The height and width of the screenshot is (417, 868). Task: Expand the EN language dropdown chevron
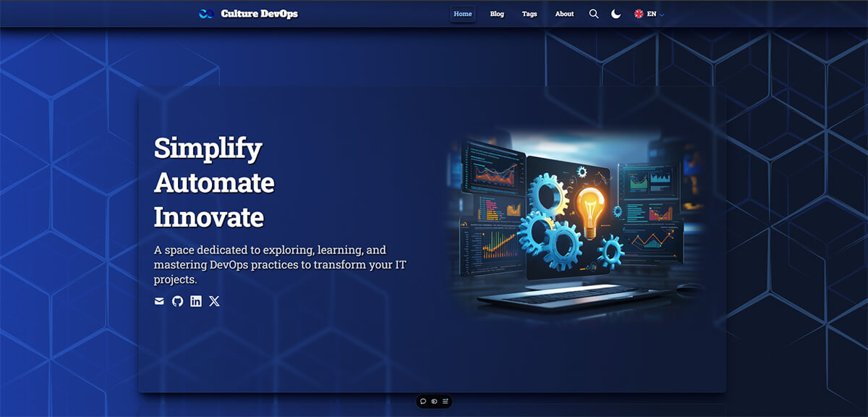[662, 14]
